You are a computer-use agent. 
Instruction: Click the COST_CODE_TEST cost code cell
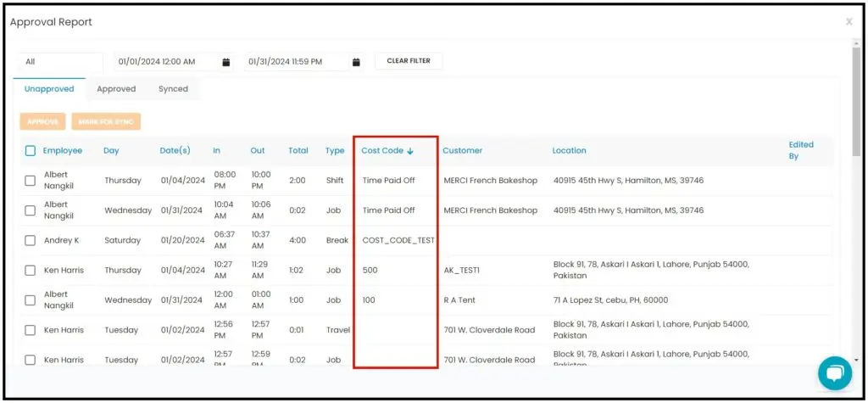(398, 241)
